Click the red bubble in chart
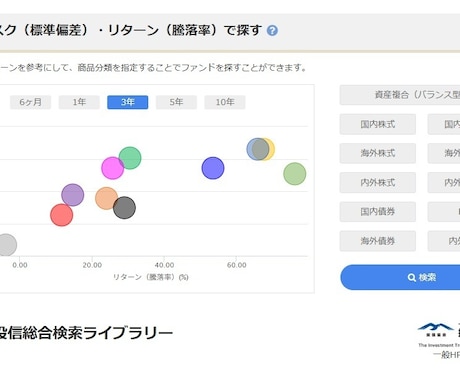The width and height of the screenshot is (460, 380). (62, 215)
